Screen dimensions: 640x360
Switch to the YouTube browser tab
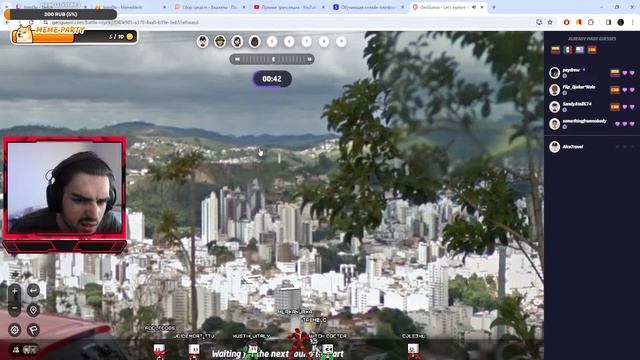[289, 7]
